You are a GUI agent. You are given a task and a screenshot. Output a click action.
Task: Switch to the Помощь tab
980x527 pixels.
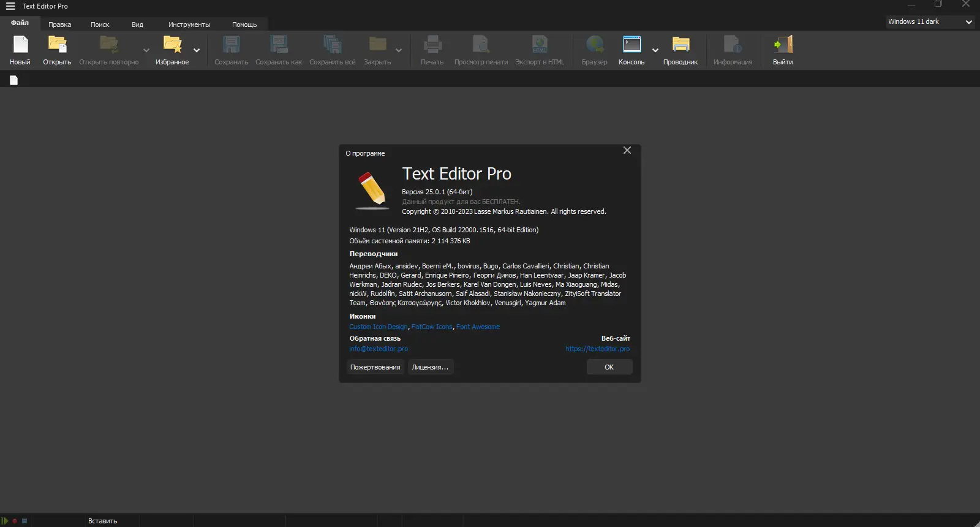point(244,25)
